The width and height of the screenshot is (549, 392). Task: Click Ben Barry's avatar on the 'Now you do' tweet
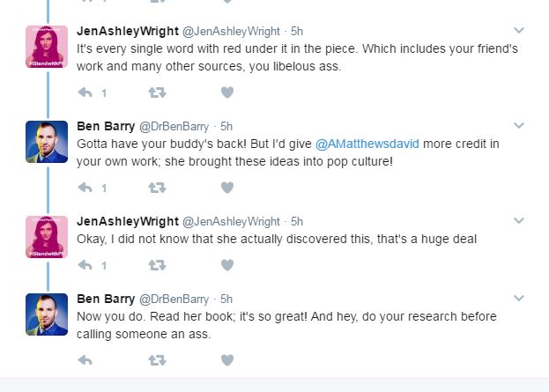[47, 314]
